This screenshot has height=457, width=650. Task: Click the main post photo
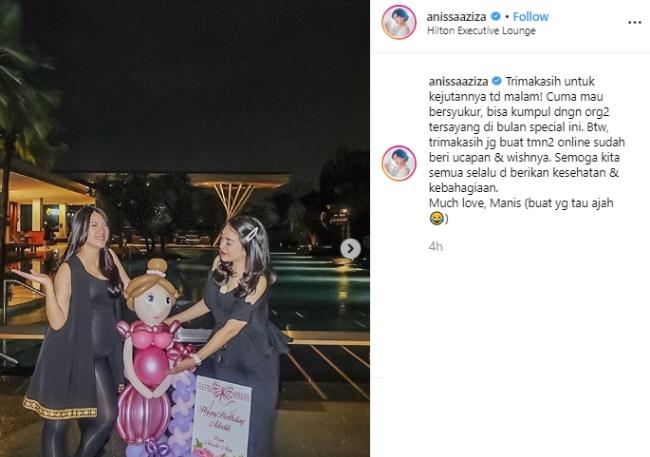click(185, 228)
